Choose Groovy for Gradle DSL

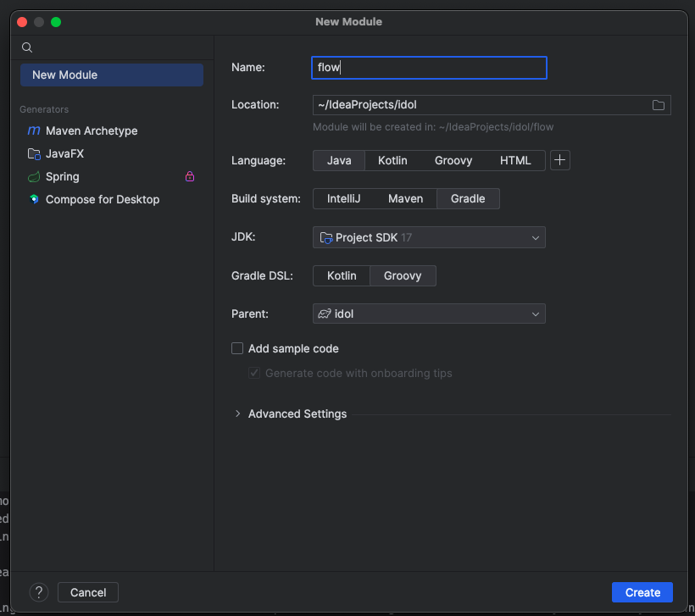[403, 275]
